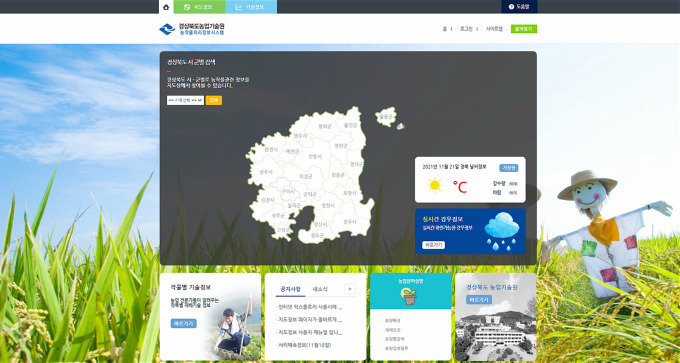Viewport: 680px width, 363px height.
Task: Open the green 지도정보 globe tab
Action: click(199, 7)
